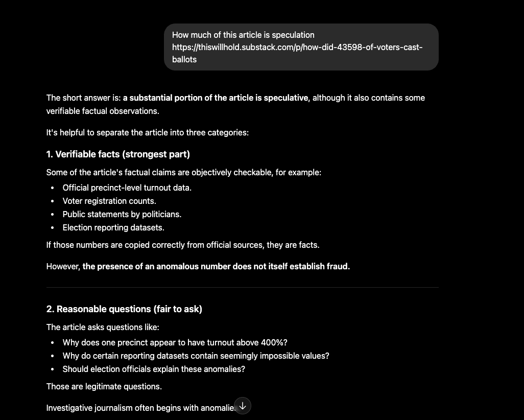The width and height of the screenshot is (524, 420).
Task: Click the 'Election reporting datasets.' bullet
Action: tap(113, 228)
